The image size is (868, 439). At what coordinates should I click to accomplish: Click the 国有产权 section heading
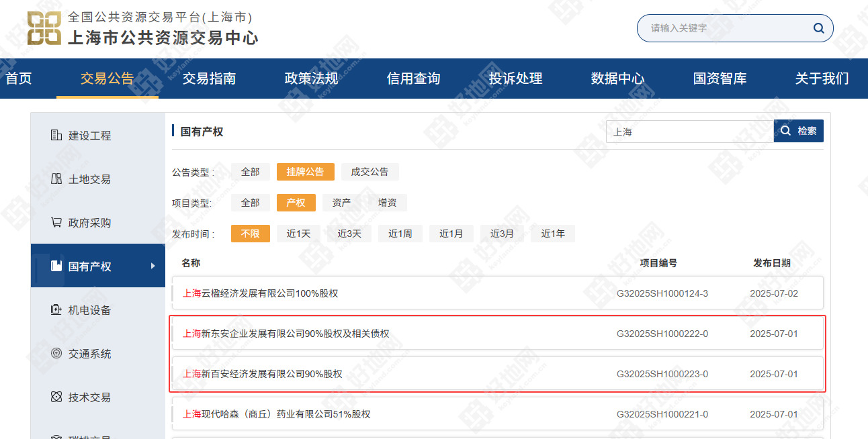pos(202,132)
